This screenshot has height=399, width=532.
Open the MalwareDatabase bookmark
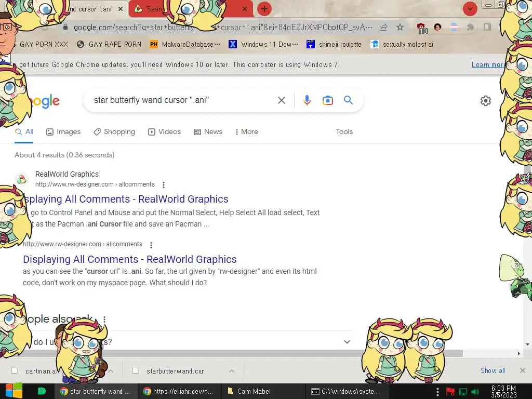point(185,45)
